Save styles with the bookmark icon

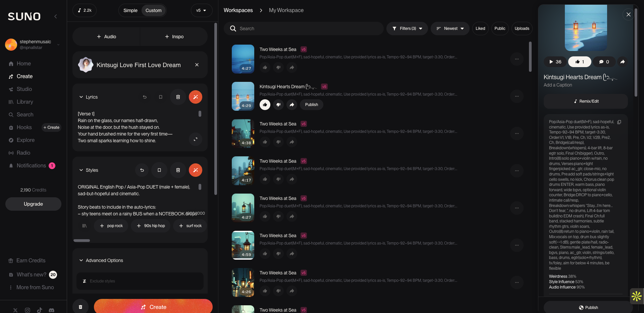(x=159, y=170)
